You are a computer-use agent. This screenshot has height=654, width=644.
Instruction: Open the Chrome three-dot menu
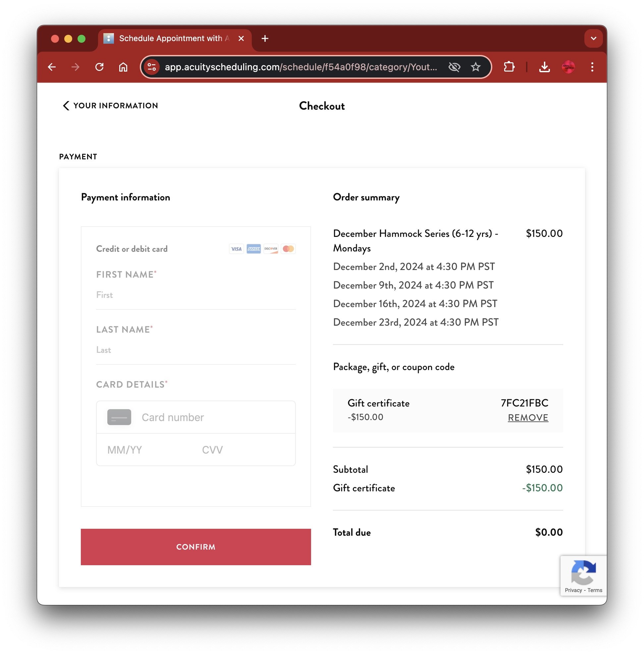pyautogui.click(x=592, y=67)
